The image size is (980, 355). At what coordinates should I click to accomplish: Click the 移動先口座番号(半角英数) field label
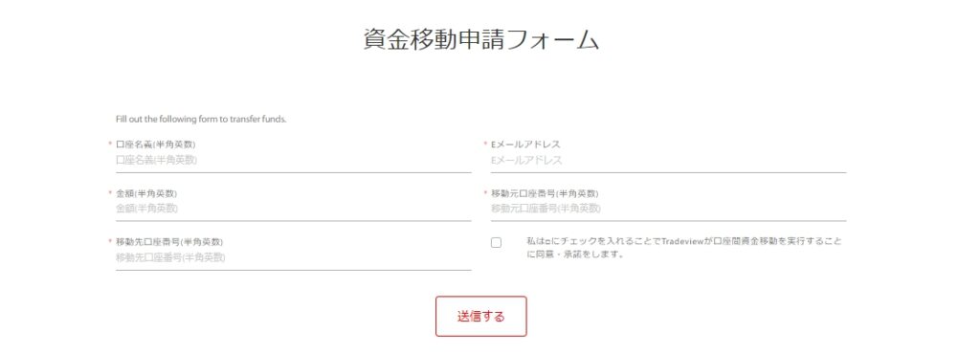tap(169, 242)
